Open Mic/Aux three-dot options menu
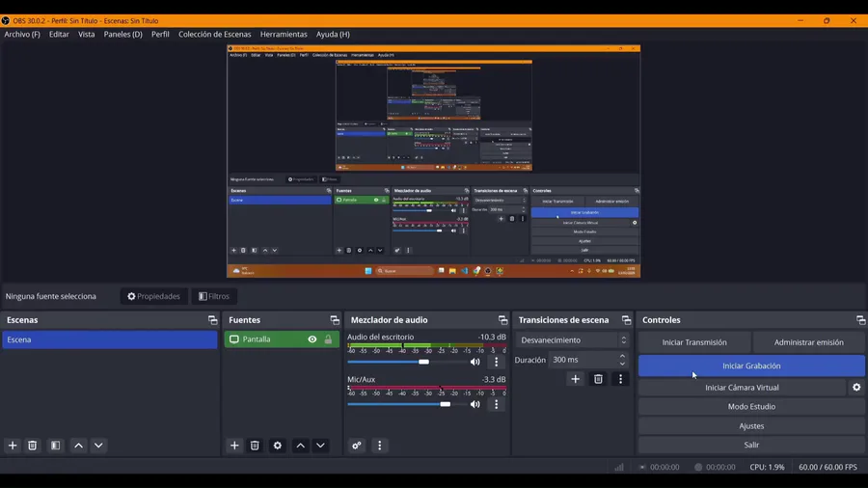868x488 pixels. click(x=496, y=404)
